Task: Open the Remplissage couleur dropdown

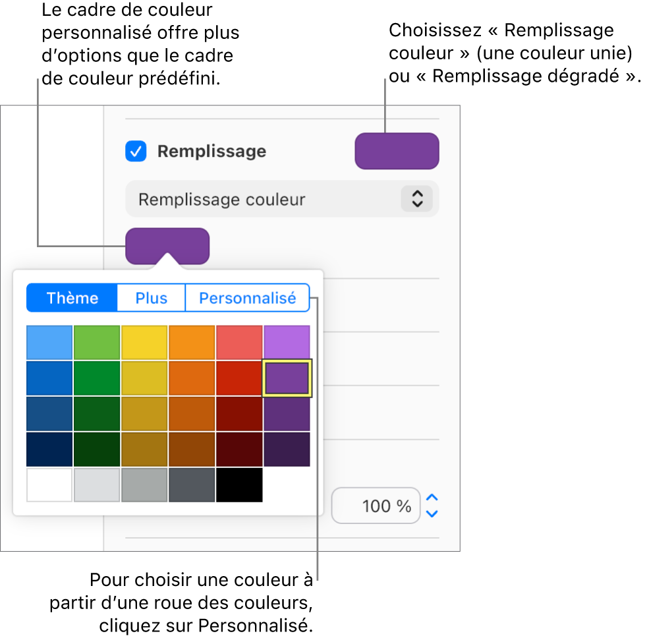Action: pos(282,199)
